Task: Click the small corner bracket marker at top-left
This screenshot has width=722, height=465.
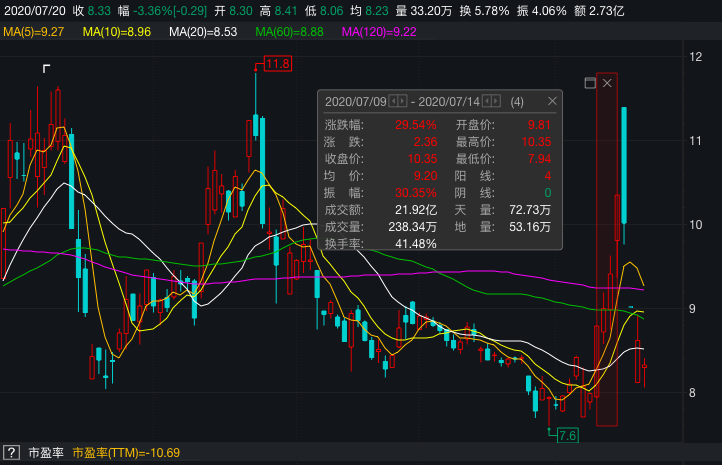Action: (x=46, y=68)
